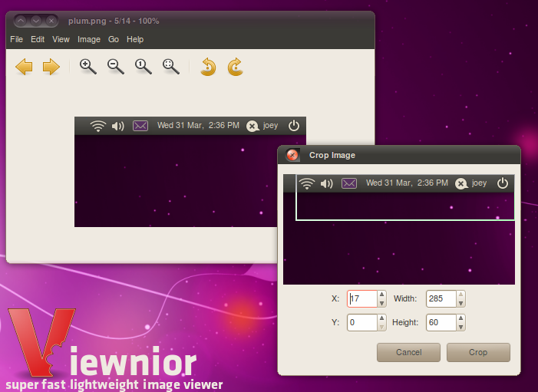Viewport: 538px width, 392px height.
Task: Open the Help menu
Action: (135, 39)
